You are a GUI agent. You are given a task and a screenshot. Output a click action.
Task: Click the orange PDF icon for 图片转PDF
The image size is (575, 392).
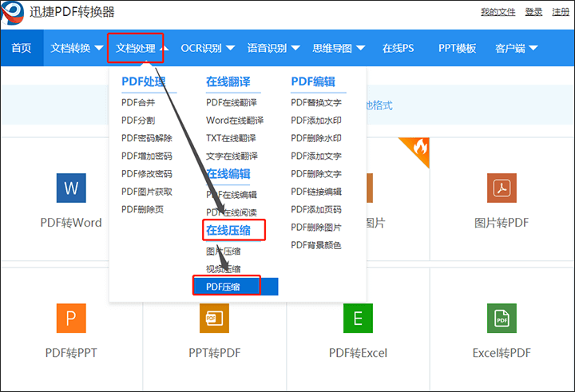coord(502,188)
